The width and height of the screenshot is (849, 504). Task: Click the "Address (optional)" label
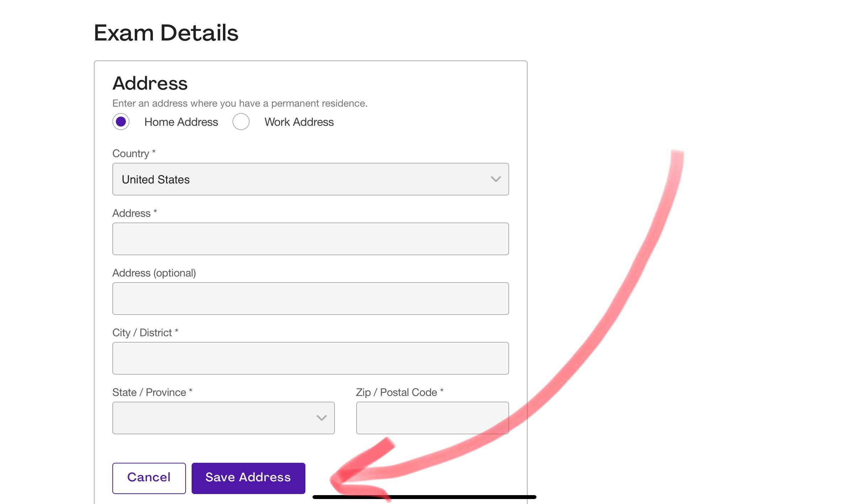point(154,273)
